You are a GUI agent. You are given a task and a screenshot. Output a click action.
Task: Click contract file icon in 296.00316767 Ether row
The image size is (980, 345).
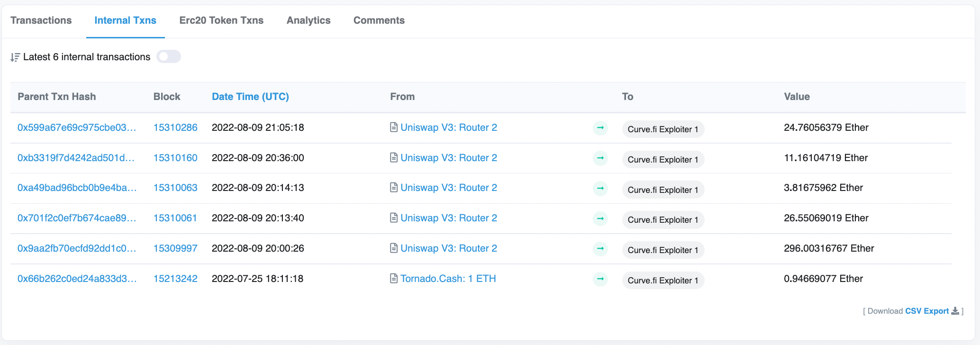(x=394, y=248)
